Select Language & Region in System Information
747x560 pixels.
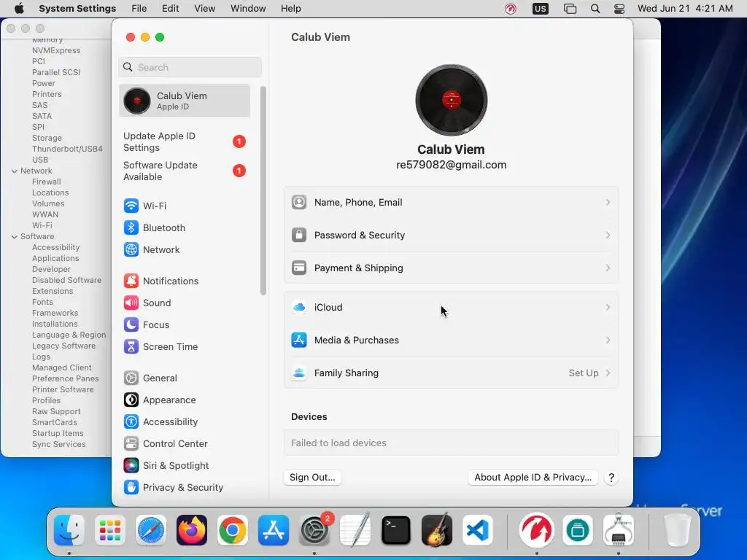(69, 335)
